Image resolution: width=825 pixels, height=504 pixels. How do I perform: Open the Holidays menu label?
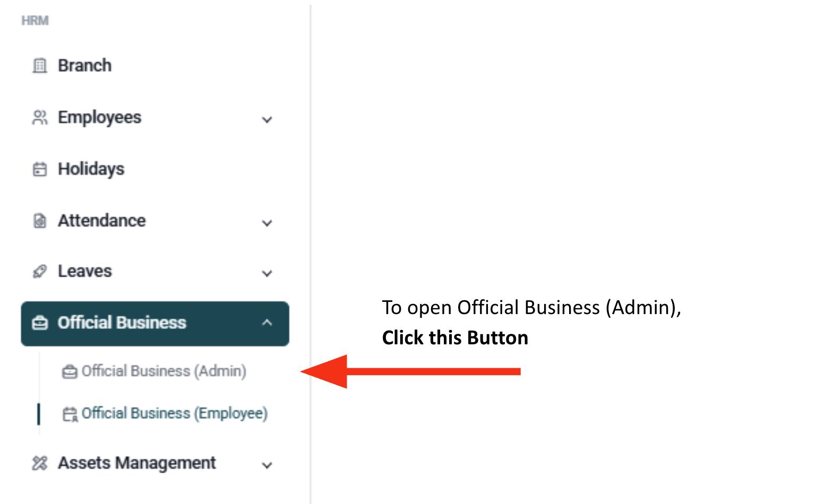[x=91, y=169]
